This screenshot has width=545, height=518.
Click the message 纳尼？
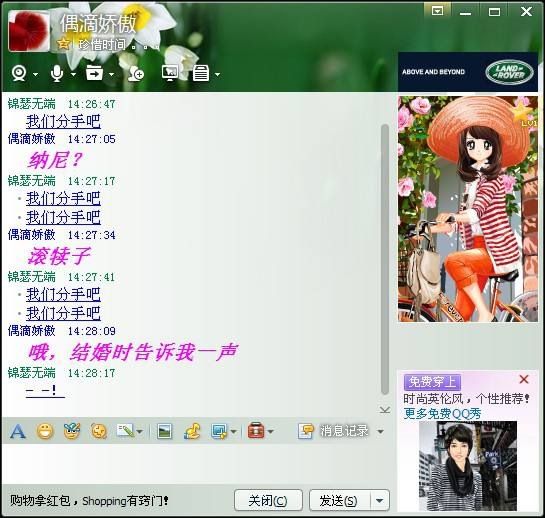click(x=56, y=160)
